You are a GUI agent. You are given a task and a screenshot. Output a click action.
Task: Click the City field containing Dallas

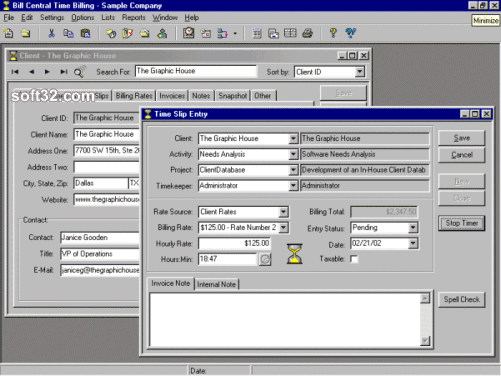pyautogui.click(x=100, y=183)
